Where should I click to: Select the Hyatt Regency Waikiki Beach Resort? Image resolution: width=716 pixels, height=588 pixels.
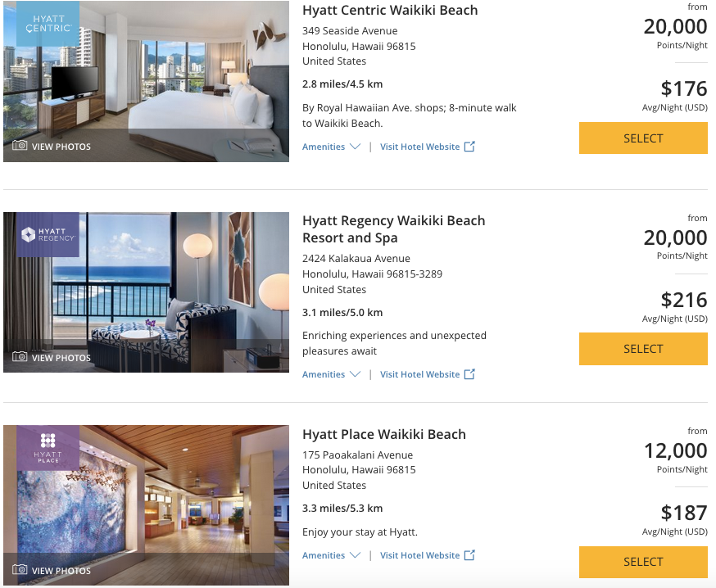pyautogui.click(x=643, y=349)
